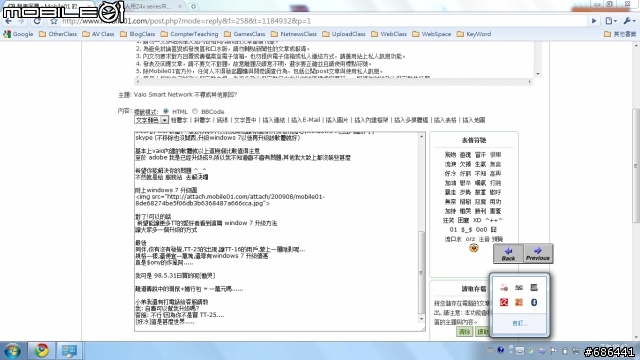
Task: Open the Google bookmark
Action: 18,34
